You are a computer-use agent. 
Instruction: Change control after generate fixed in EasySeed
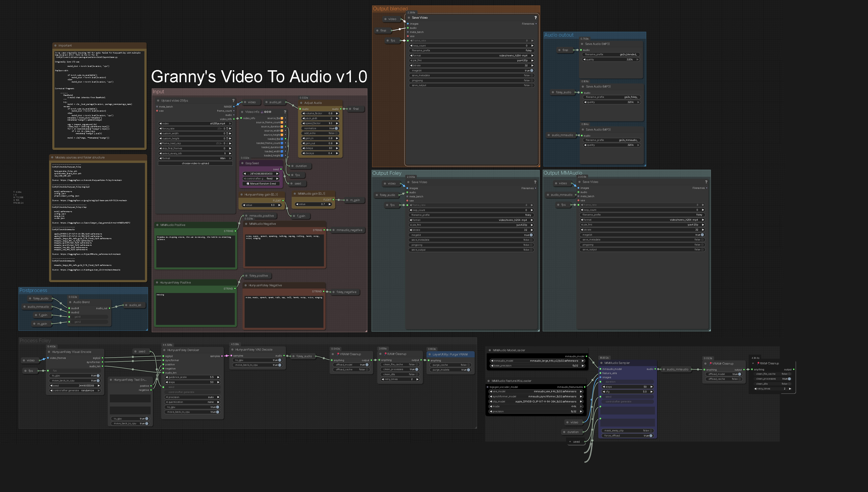pos(261,179)
